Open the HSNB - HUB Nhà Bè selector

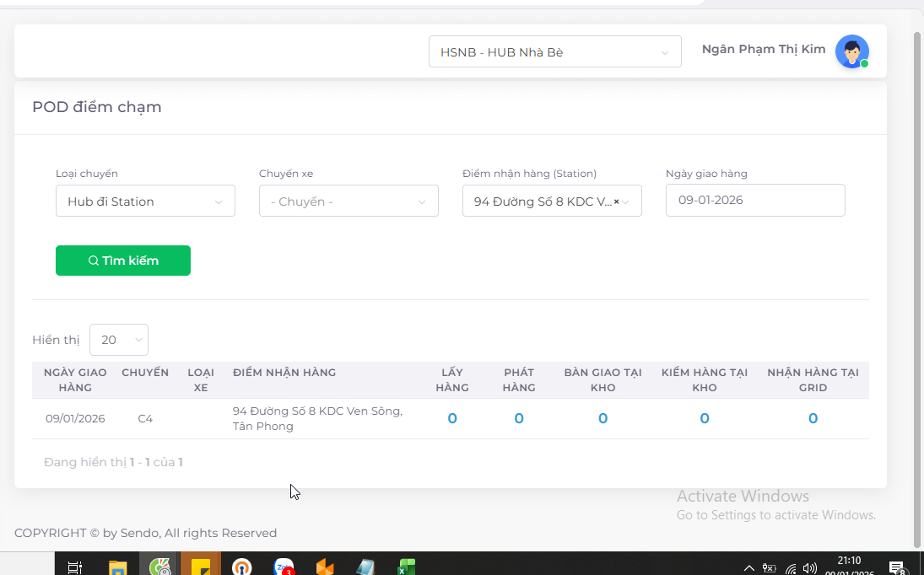[x=555, y=51]
